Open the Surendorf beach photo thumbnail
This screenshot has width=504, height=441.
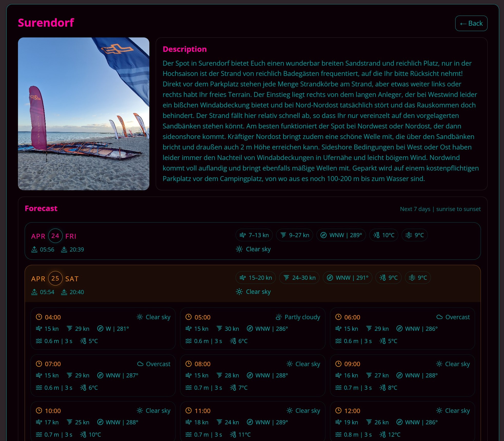84,114
